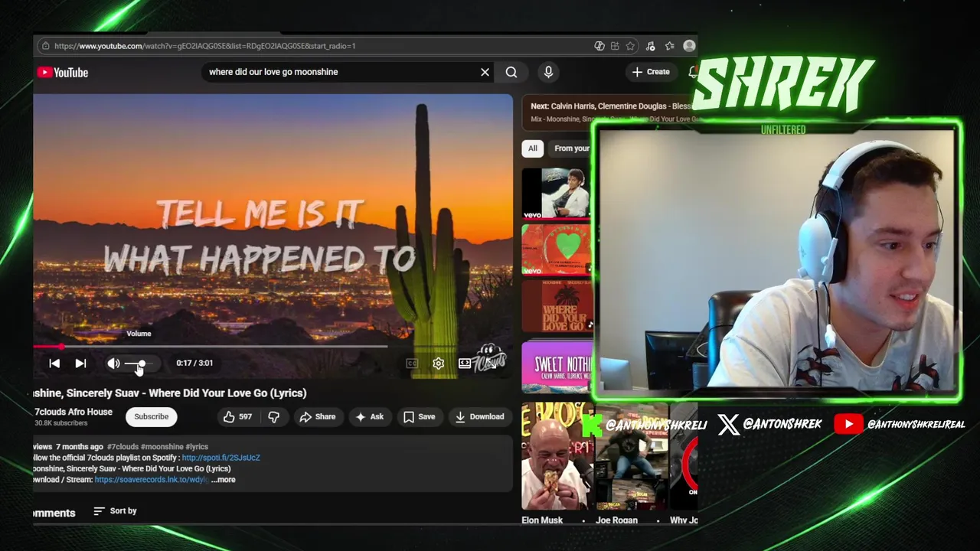Open the green heart Vevo thumbnail
Screen dimensions: 980x551
(x=557, y=249)
